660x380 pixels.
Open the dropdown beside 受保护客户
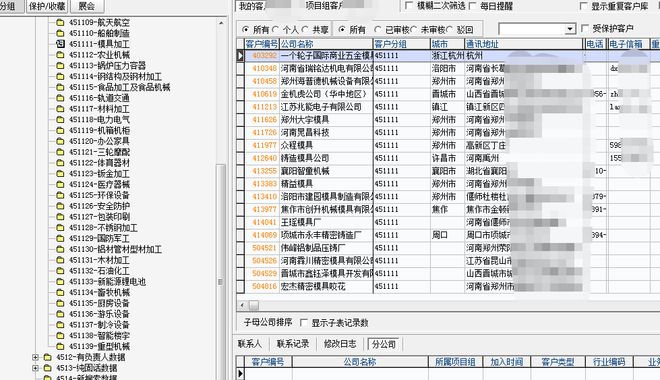(570, 29)
